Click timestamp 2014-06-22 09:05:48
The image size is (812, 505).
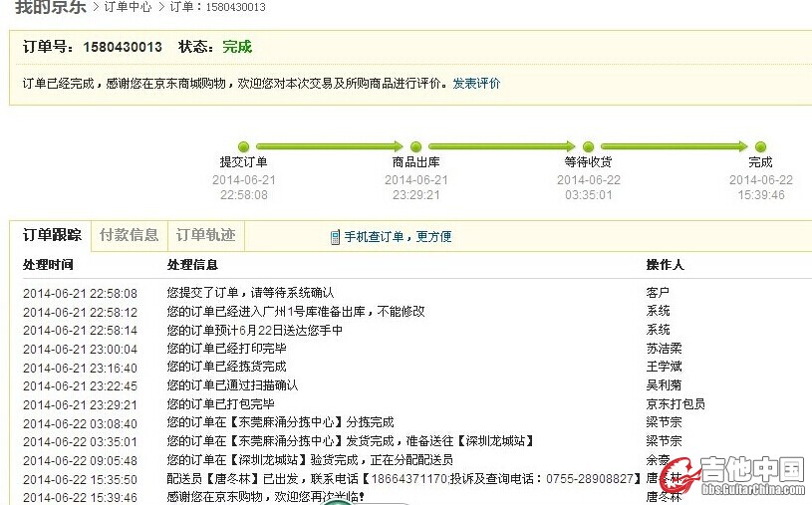point(81,461)
